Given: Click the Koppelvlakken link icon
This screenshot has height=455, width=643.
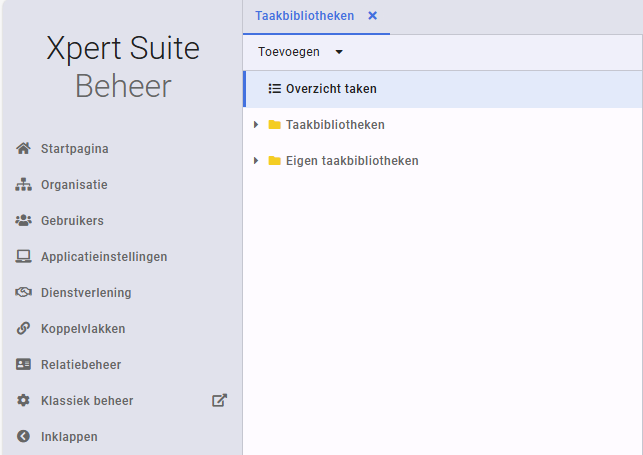Looking at the screenshot, I should tap(23, 328).
